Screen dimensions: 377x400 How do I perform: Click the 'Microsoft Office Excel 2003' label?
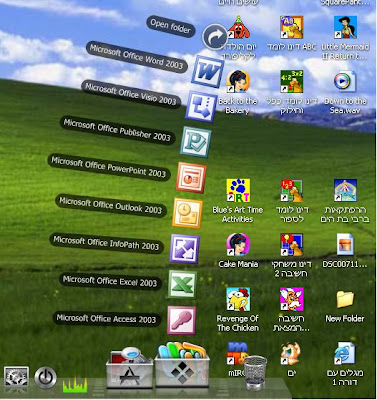coord(110,281)
